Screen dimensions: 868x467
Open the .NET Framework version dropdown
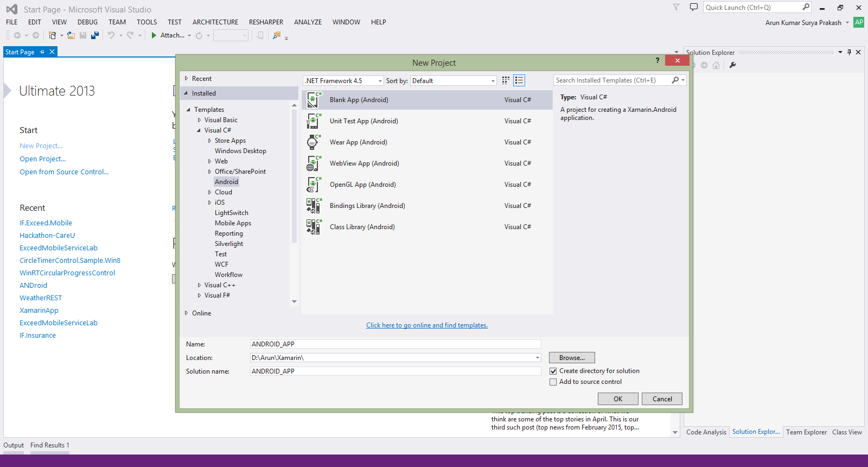[x=380, y=81]
